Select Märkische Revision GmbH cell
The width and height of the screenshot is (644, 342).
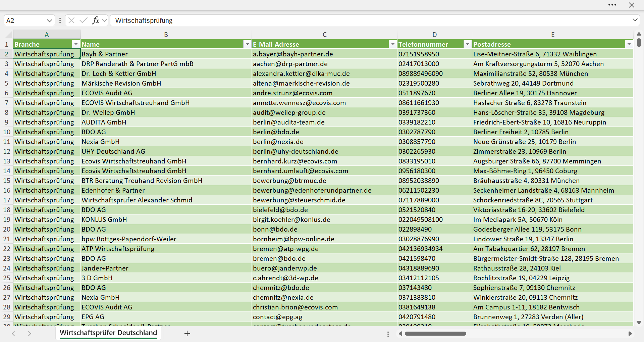(166, 83)
